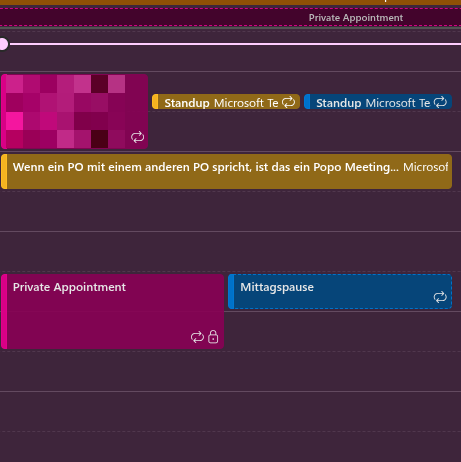Open the pixelated pink recurring event
The height and width of the screenshot is (462, 461).
pos(74,111)
